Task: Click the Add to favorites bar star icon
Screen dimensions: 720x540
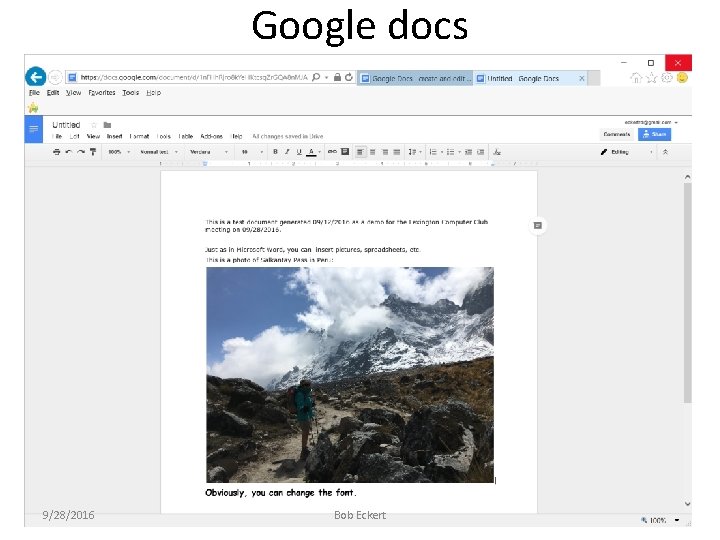Action: [33, 108]
